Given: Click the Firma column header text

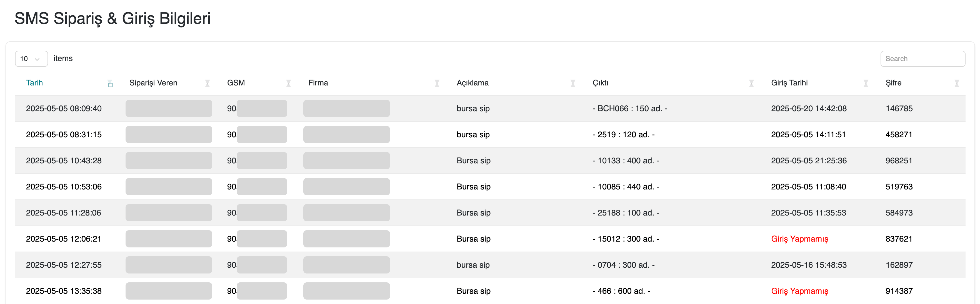Looking at the screenshot, I should click(x=318, y=83).
